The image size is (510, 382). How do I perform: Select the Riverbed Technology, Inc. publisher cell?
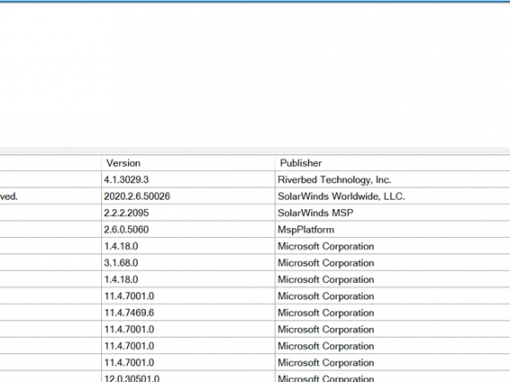(x=393, y=180)
